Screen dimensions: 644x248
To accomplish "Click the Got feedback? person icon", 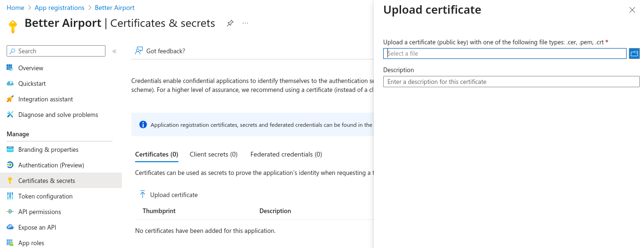I will pyautogui.click(x=139, y=50).
